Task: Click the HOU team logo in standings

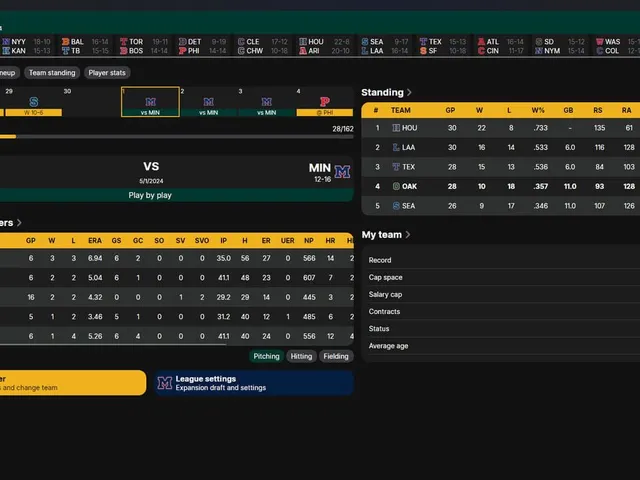Action: [x=396, y=128]
